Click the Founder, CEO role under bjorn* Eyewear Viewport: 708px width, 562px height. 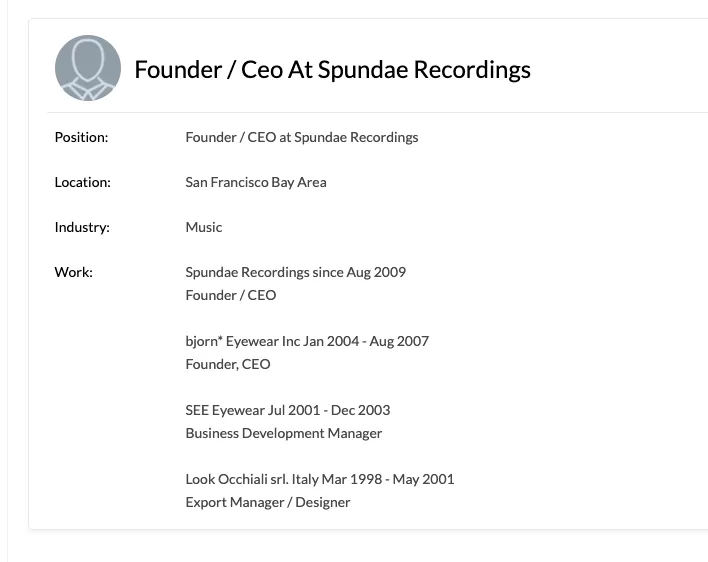click(228, 364)
